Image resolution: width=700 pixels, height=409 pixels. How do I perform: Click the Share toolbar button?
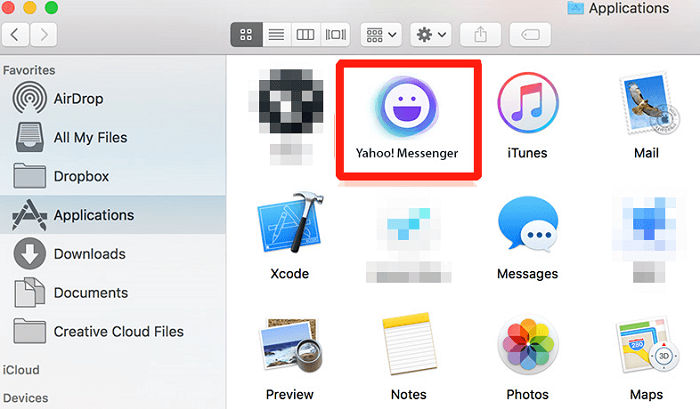(x=480, y=34)
